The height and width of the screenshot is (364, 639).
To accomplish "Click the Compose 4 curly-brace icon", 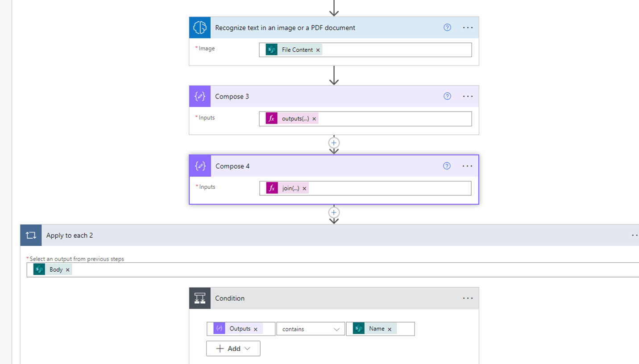I will [200, 166].
